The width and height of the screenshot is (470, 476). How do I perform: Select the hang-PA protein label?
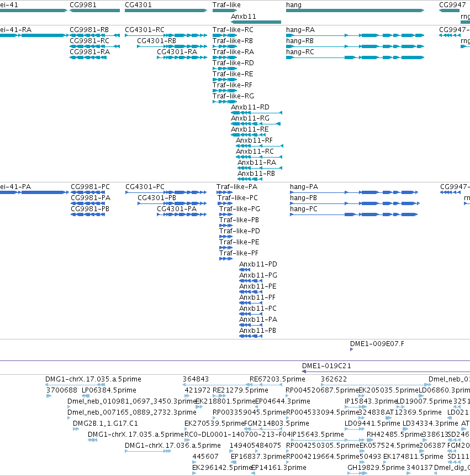pyautogui.click(x=304, y=187)
